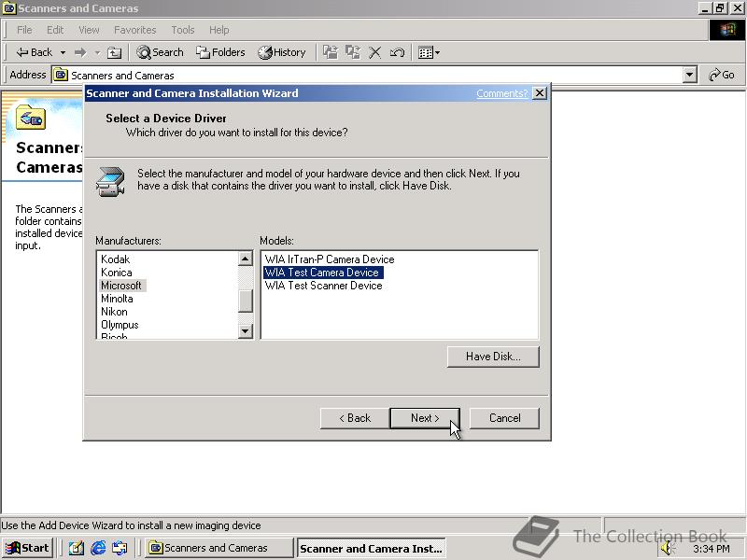The width and height of the screenshot is (747, 560).
Task: Open the Tools menu
Action: coord(182,30)
